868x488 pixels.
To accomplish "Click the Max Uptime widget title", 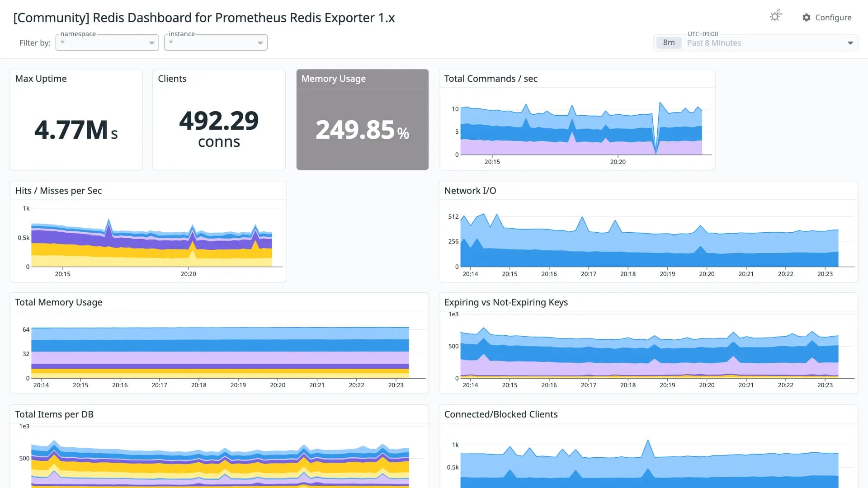I will (x=41, y=79).
